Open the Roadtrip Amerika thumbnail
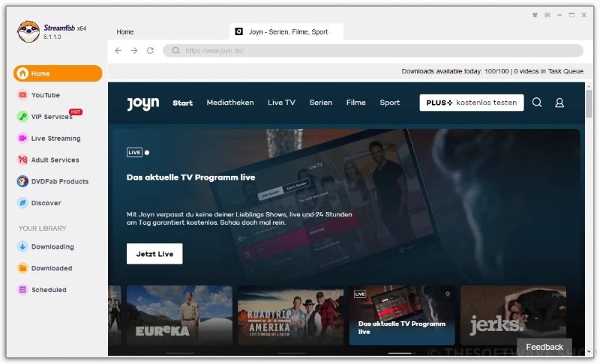 click(290, 315)
